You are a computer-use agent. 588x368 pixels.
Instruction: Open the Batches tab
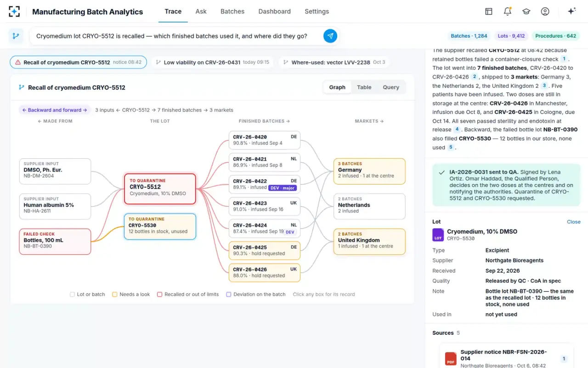232,11
